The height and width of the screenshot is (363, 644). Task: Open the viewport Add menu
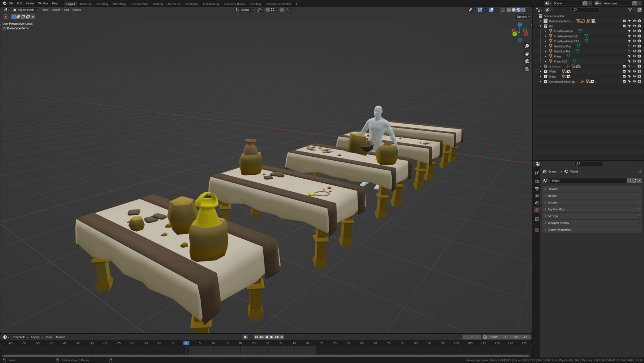[66, 10]
